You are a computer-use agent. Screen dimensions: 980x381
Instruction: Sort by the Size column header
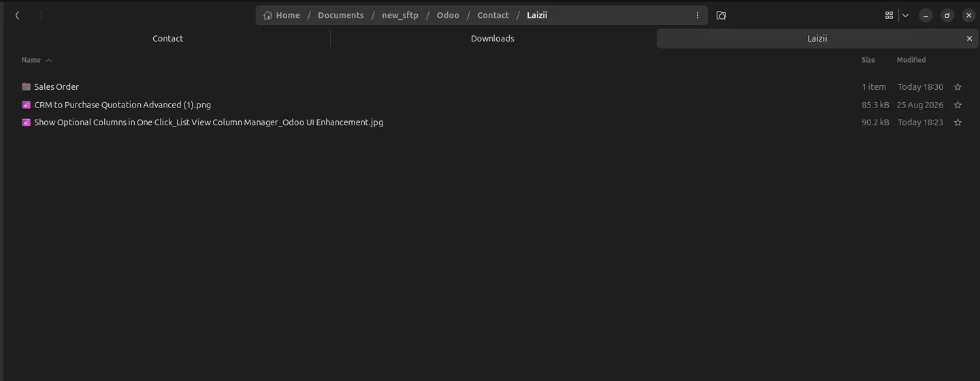click(868, 60)
